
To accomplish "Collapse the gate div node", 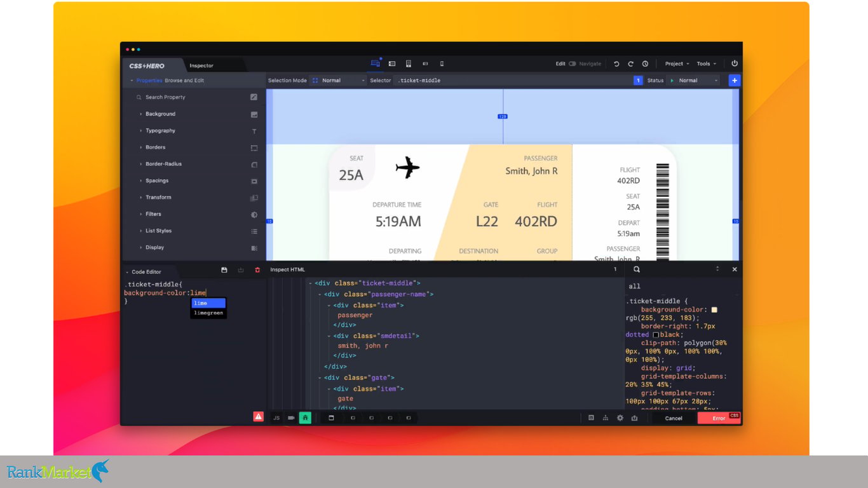I will point(320,378).
